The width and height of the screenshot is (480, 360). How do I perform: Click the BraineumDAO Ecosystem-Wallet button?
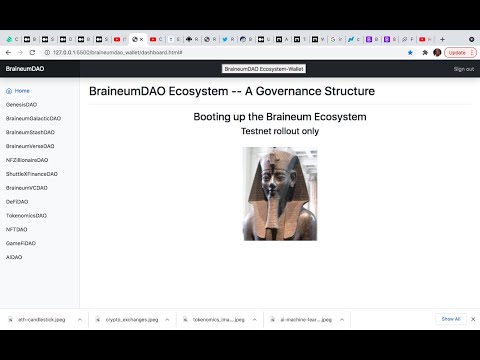pyautogui.click(x=264, y=69)
